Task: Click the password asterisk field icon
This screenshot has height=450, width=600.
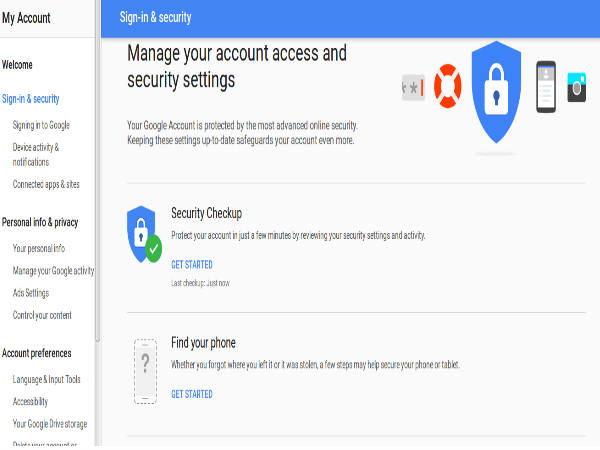Action: [x=413, y=88]
